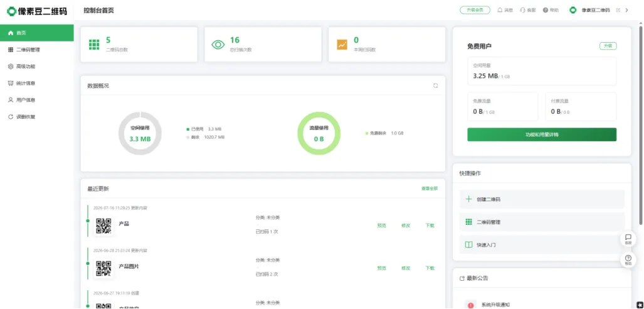
Task: Click the 升级 button in 免费用户 card
Action: coord(608,46)
